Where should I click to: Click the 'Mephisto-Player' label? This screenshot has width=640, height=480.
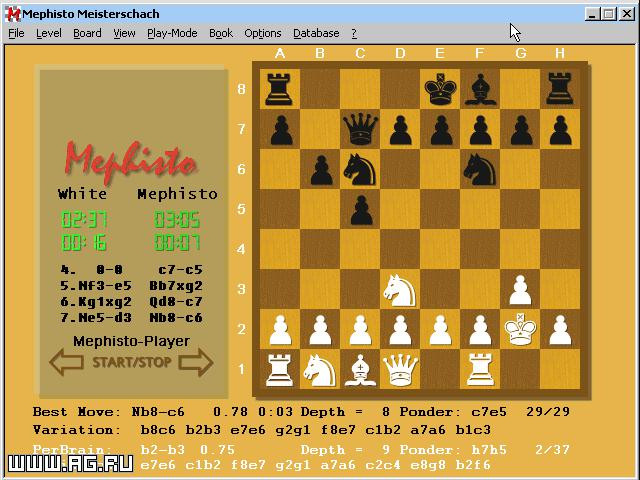pyautogui.click(x=131, y=341)
